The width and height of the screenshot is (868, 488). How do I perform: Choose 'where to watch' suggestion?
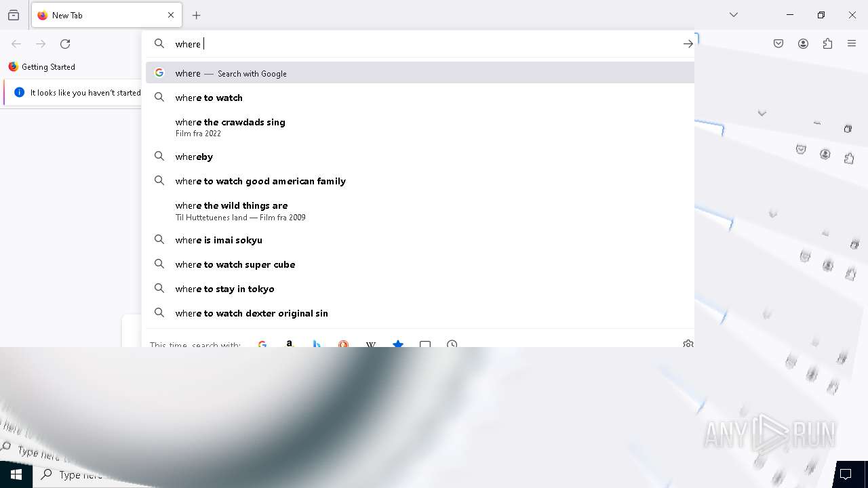pyautogui.click(x=420, y=98)
